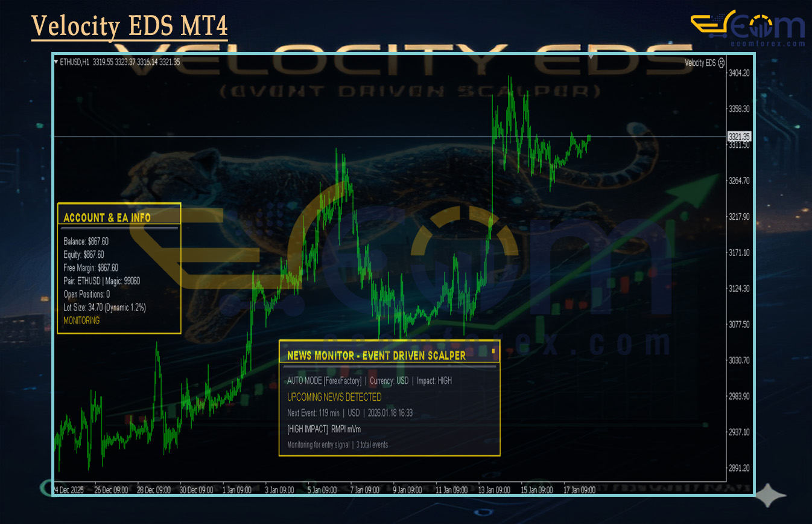Click the AUTO MODE [ForexFactory] label
The image size is (812, 524).
(324, 381)
